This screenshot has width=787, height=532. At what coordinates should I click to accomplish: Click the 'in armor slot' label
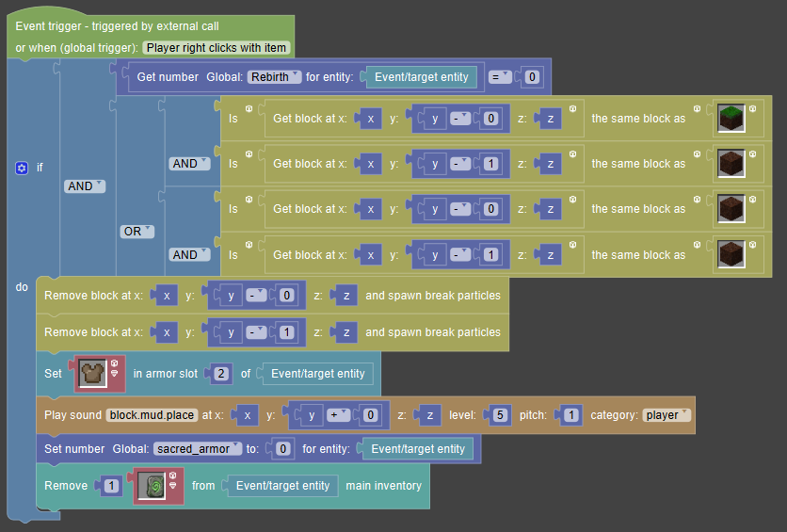tap(166, 374)
